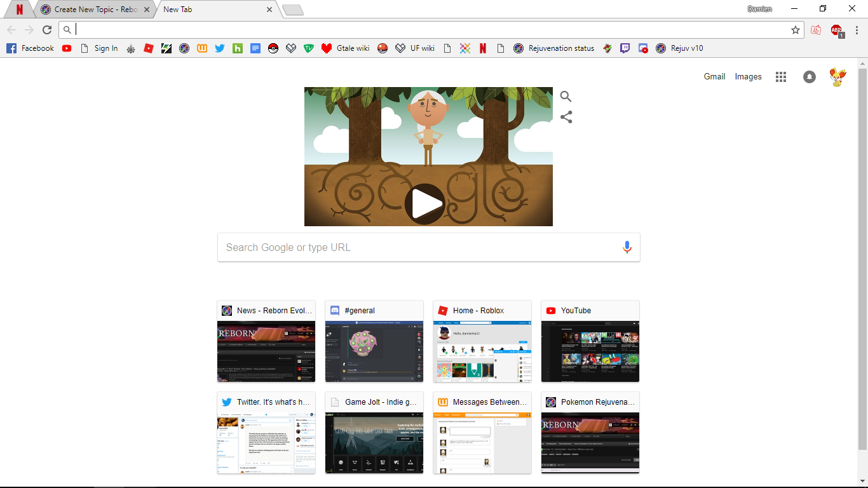This screenshot has width=868, height=488.
Task: Open Gmail link
Action: click(714, 76)
